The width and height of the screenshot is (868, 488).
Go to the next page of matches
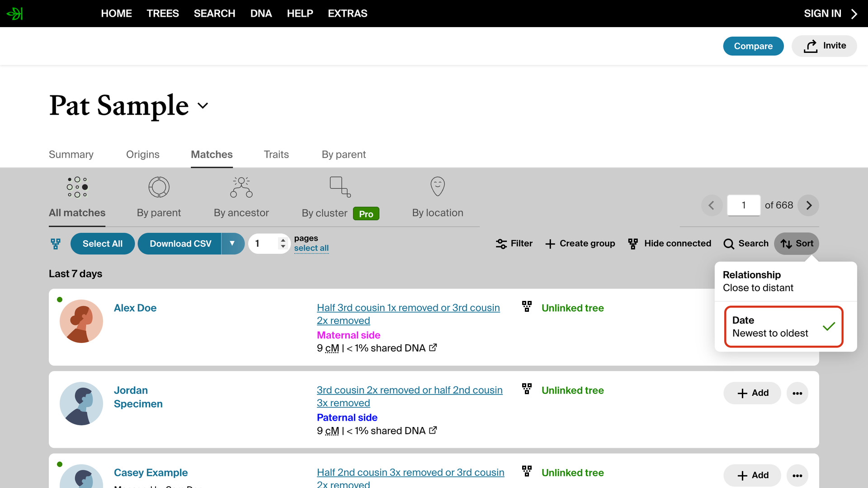point(808,206)
